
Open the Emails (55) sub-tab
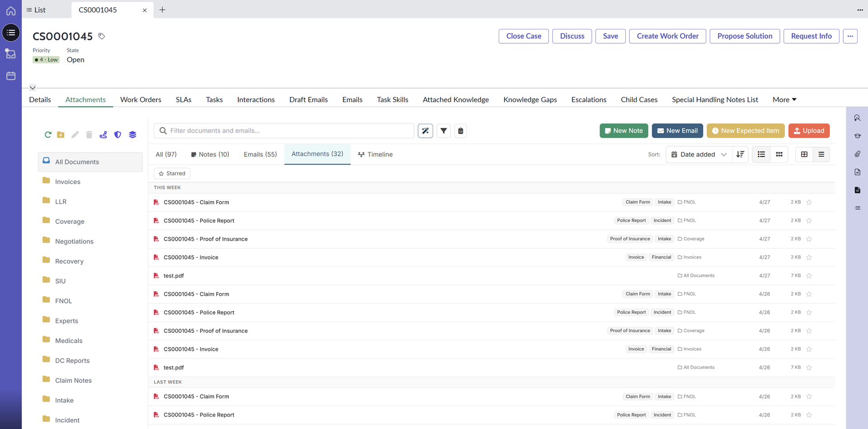pos(260,154)
